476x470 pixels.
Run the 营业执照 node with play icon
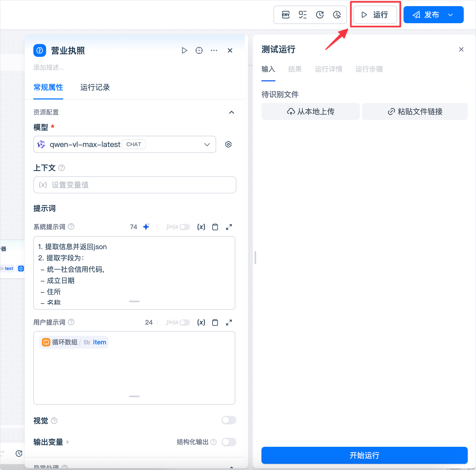(x=184, y=50)
